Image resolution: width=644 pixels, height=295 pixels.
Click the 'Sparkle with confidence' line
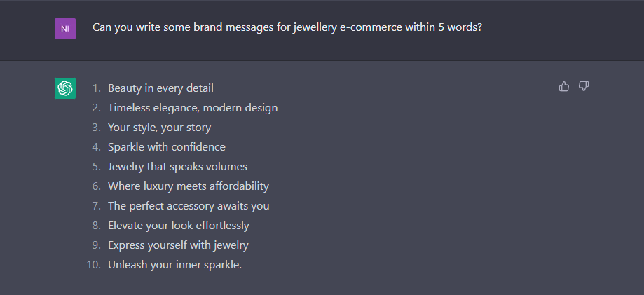167,146
